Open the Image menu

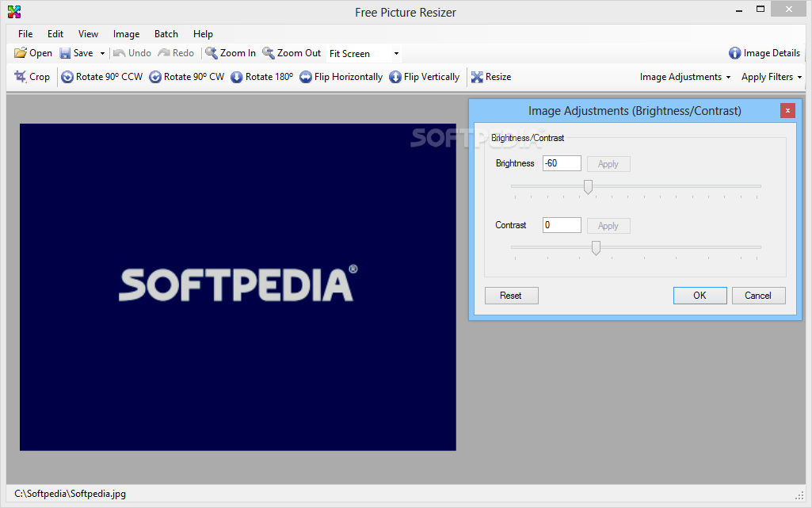[127, 33]
